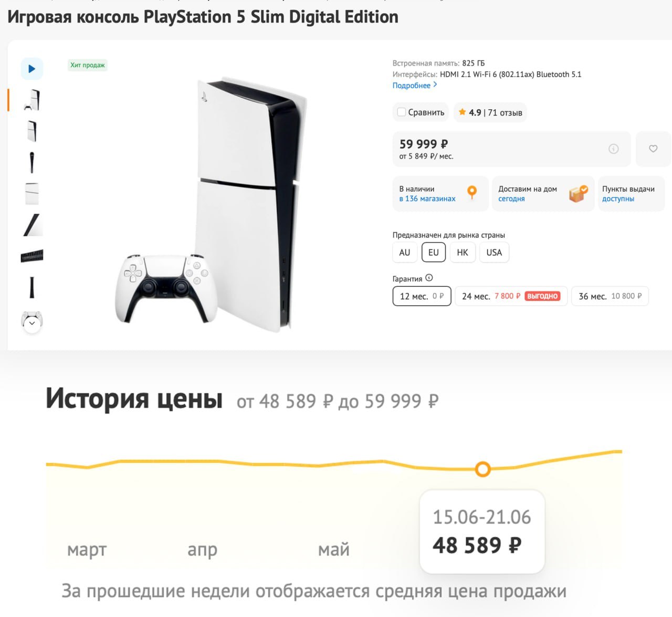Add console to favorites with heart icon

tap(653, 149)
